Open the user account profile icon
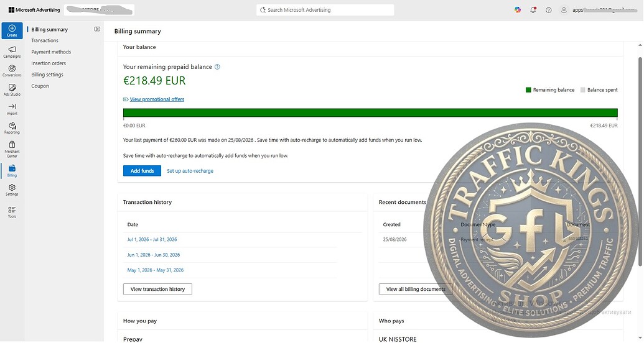Viewport: 644px width, 343px height. pos(564,10)
